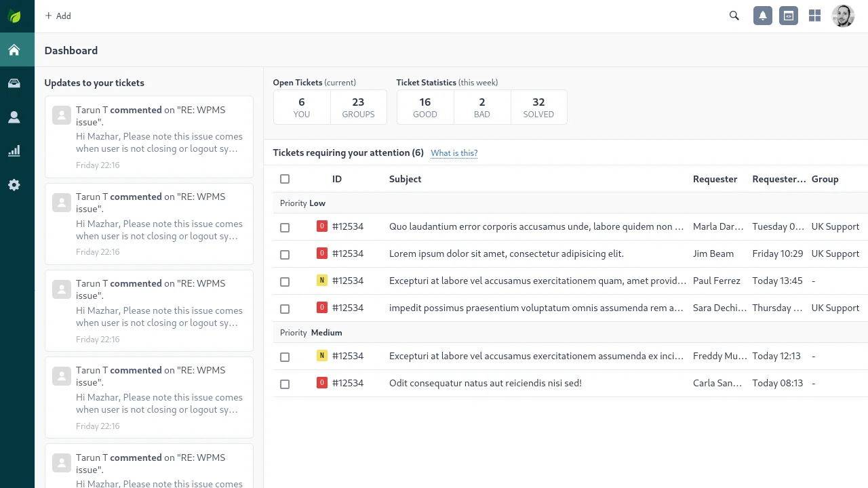Toggle the select-all tickets checkbox in header
Screen dimensions: 868x488
coord(285,179)
